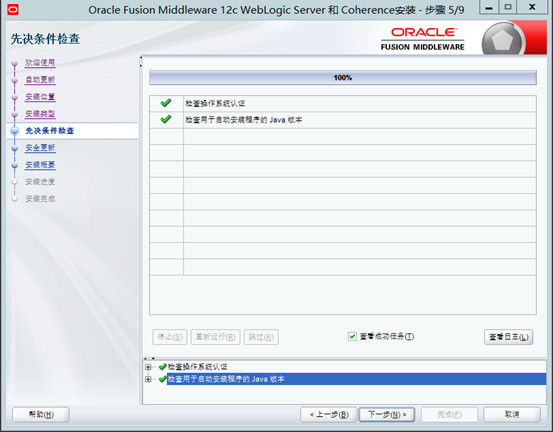
Task: Select the 先决条件检查 step in navigation
Action: tap(50, 131)
